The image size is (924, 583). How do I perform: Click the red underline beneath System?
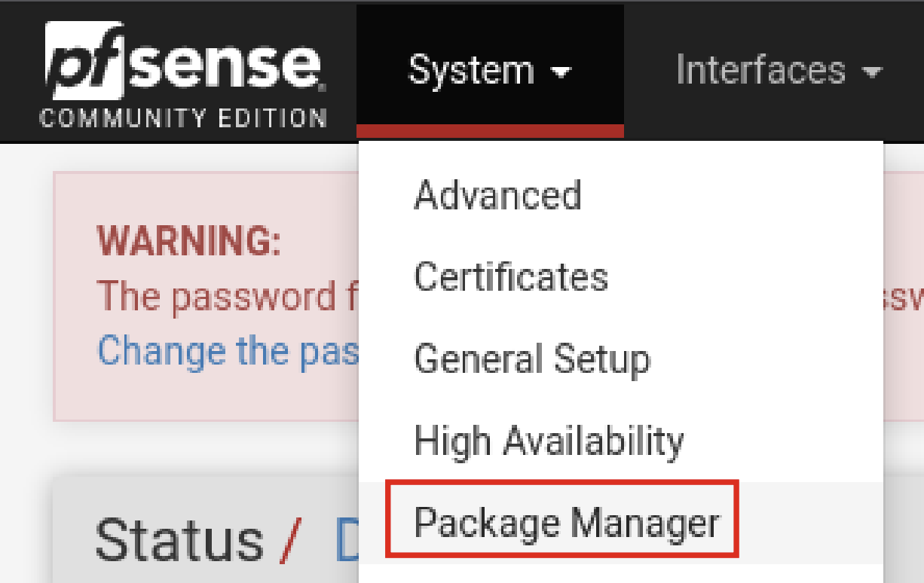point(490,131)
